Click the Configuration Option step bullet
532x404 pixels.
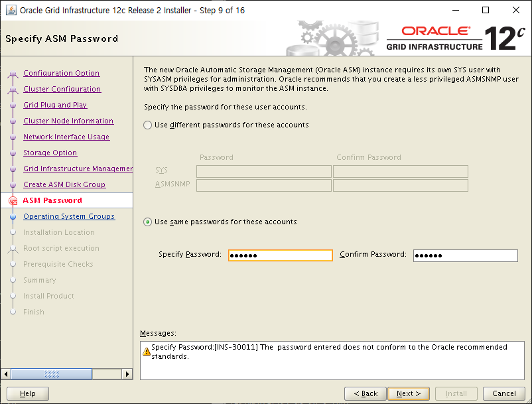tap(13, 73)
